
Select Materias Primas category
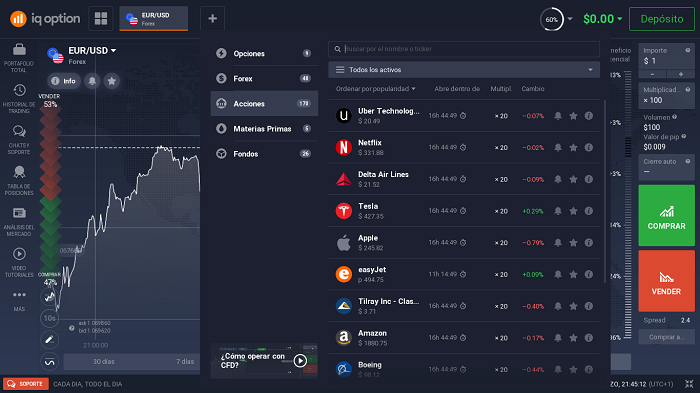click(264, 129)
